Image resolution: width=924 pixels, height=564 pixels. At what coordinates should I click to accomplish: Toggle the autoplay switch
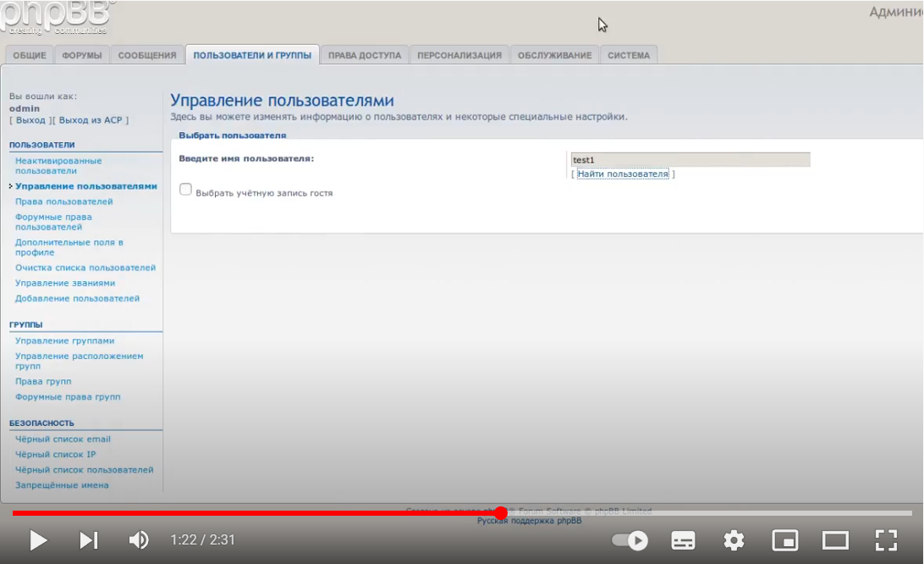630,539
